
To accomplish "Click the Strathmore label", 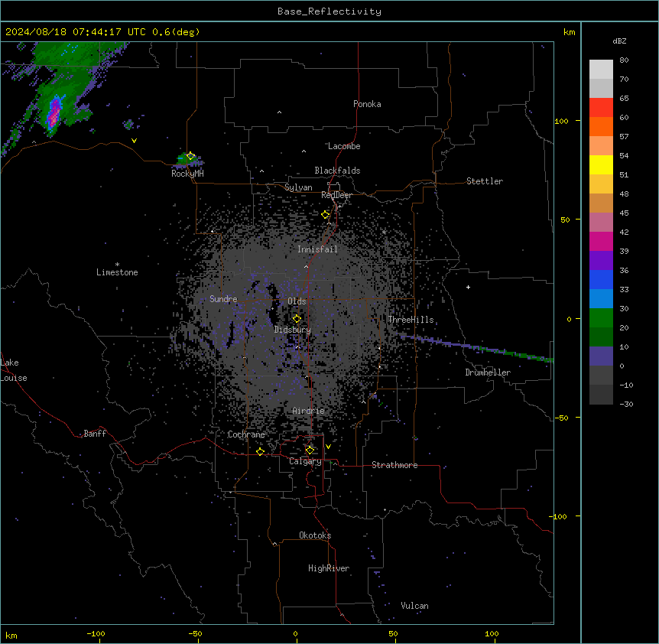I will coord(394,465).
